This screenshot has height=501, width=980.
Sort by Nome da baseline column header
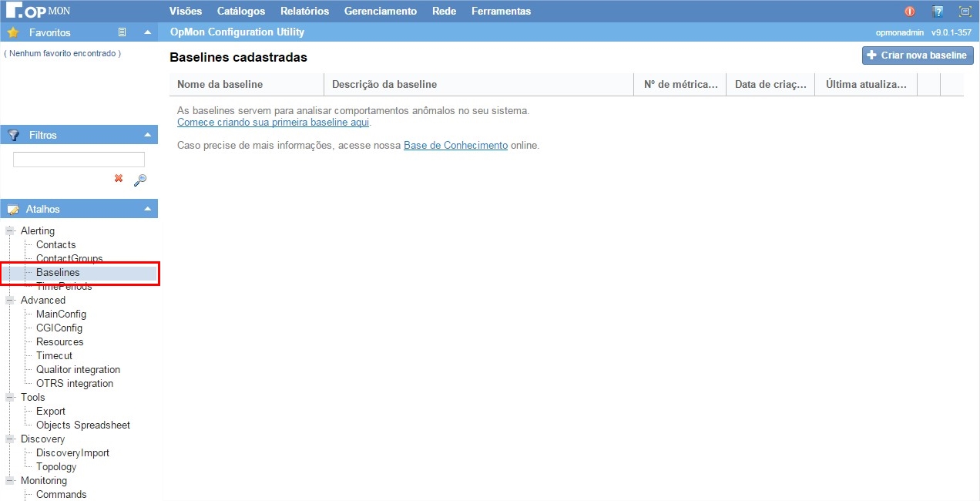coord(220,85)
